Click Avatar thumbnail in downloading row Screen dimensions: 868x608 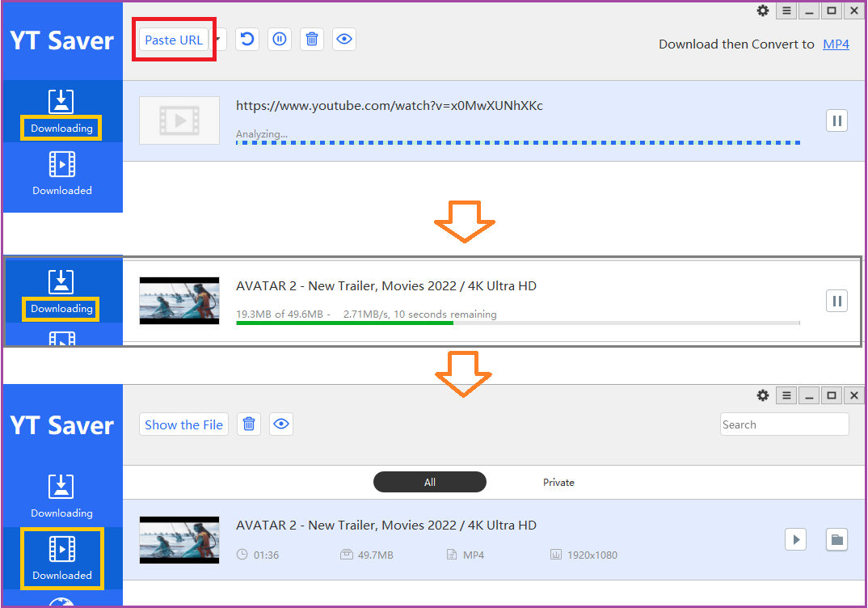click(179, 301)
